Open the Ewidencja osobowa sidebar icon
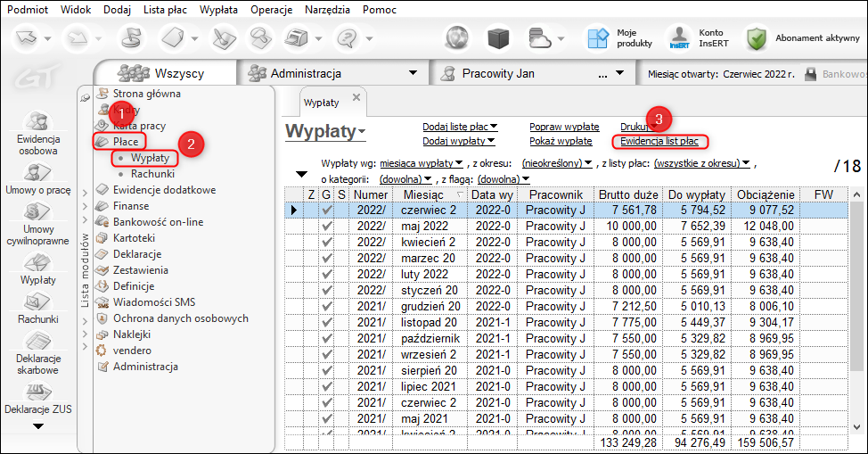The image size is (868, 454). tap(37, 122)
